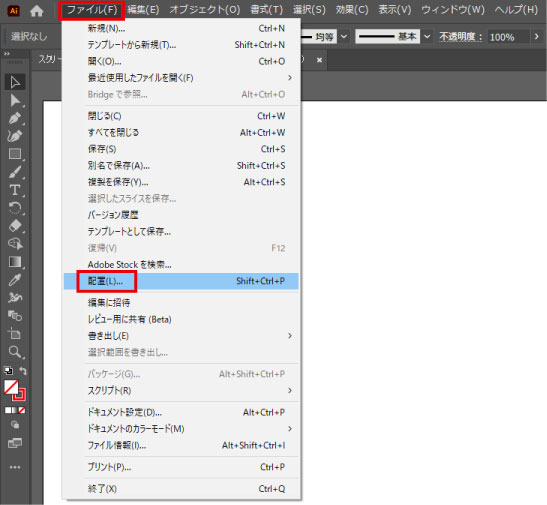The image size is (547, 505).
Task: Expand 最近使用したファイルを開く submenu arrow
Action: [290, 78]
